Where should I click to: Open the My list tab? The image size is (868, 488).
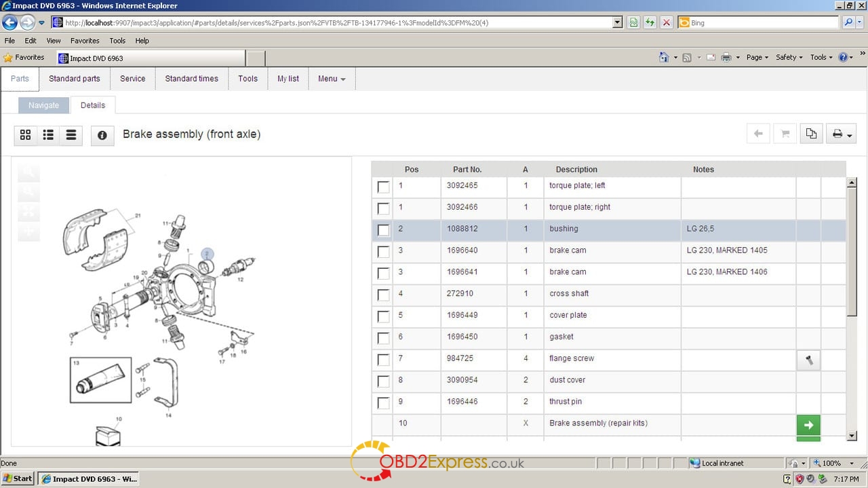click(288, 79)
